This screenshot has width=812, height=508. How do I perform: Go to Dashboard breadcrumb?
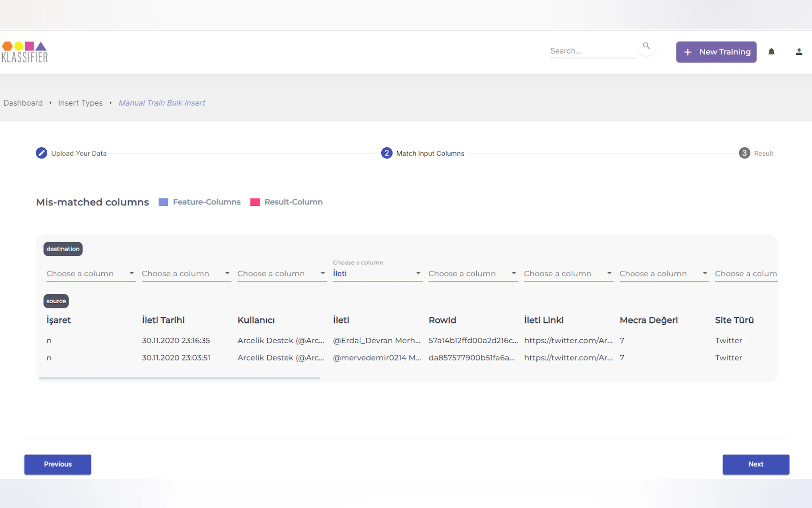[x=23, y=103]
